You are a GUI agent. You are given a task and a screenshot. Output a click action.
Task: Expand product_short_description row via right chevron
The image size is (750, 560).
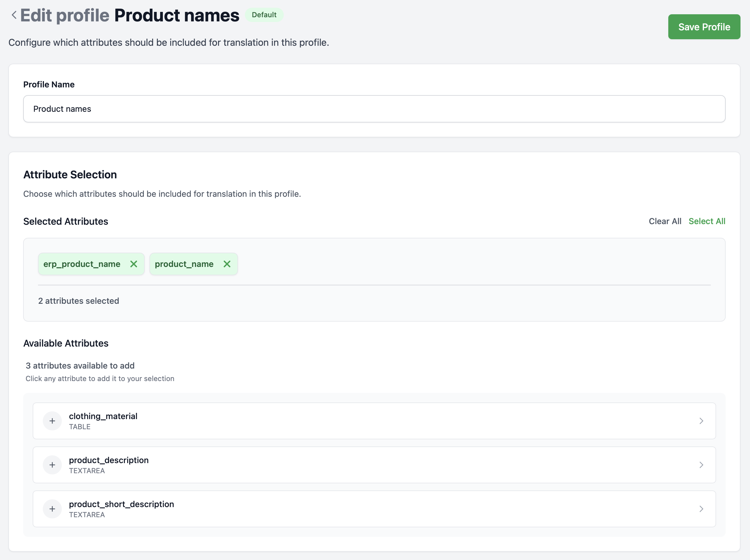pyautogui.click(x=701, y=509)
